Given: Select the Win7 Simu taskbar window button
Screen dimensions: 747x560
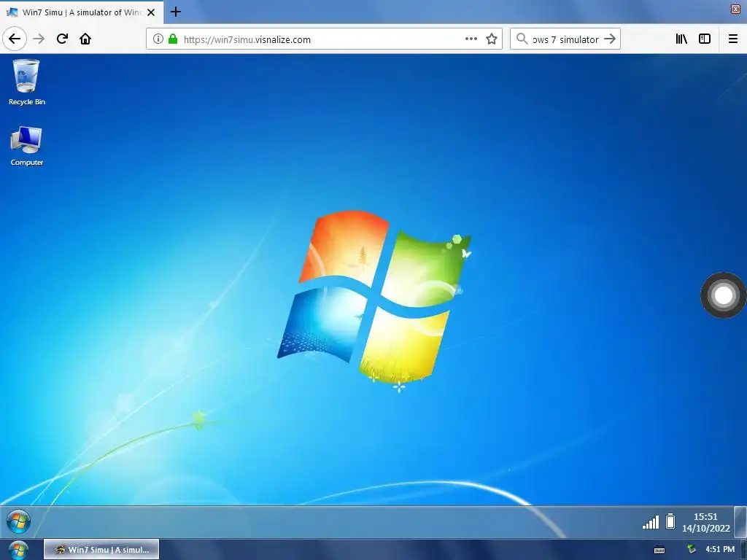Looking at the screenshot, I should (101, 550).
